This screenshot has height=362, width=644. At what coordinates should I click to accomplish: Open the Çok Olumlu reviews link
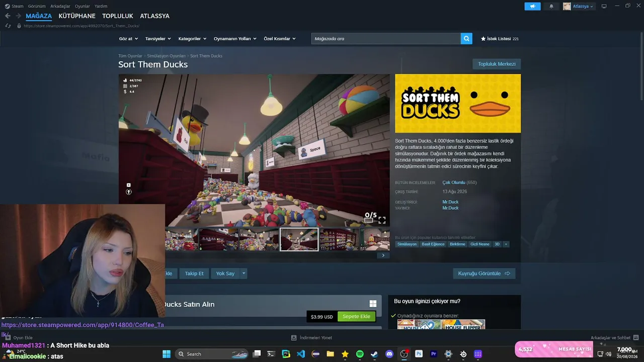[x=454, y=183]
